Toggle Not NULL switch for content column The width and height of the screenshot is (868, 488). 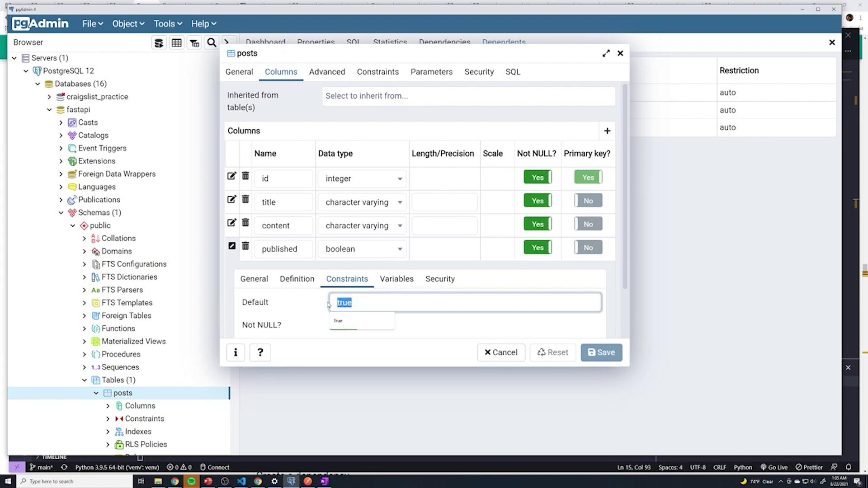tap(538, 224)
